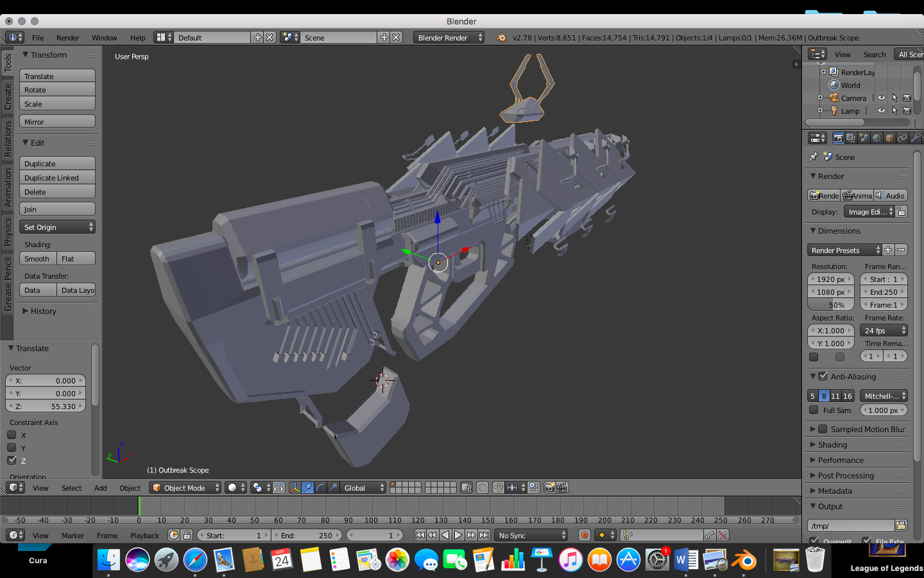Screen dimensions: 924x578
Task: Open the Render Layers properties tab
Action: pos(851,138)
